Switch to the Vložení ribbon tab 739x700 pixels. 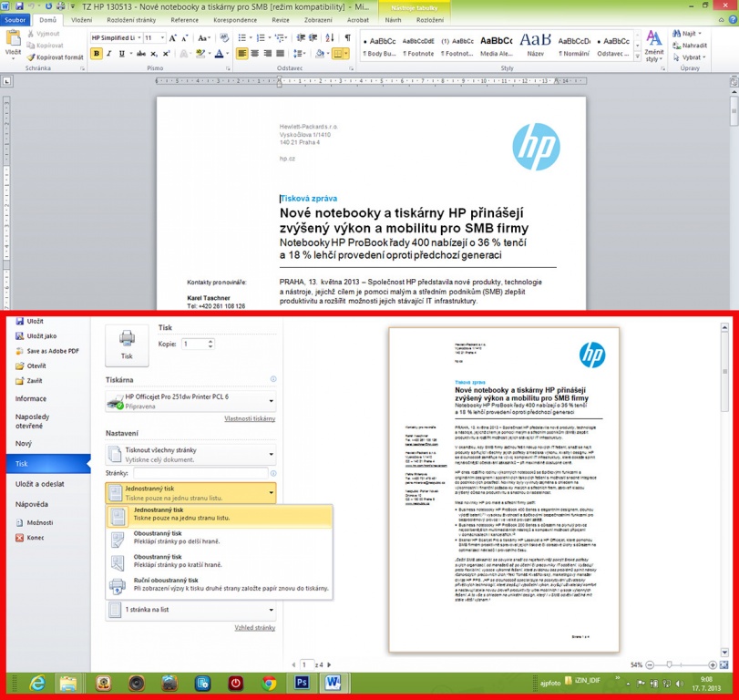(81, 20)
